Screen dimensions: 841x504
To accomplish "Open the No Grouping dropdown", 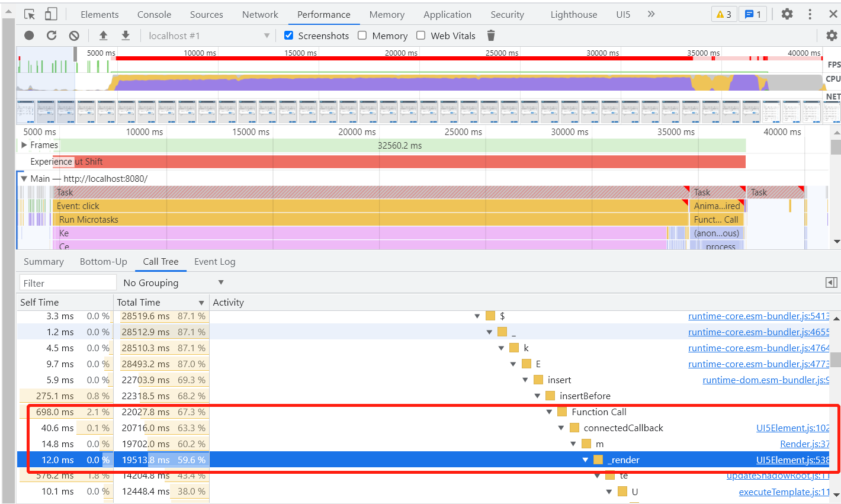I will pyautogui.click(x=172, y=283).
